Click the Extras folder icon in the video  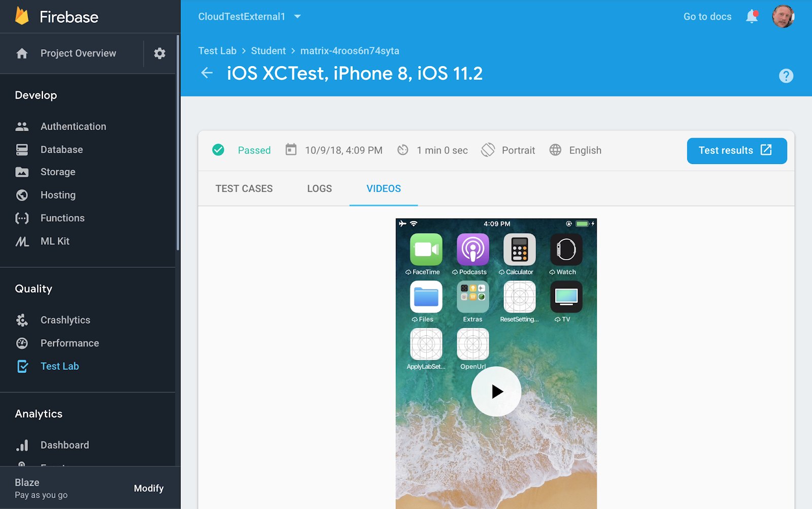coord(473,297)
